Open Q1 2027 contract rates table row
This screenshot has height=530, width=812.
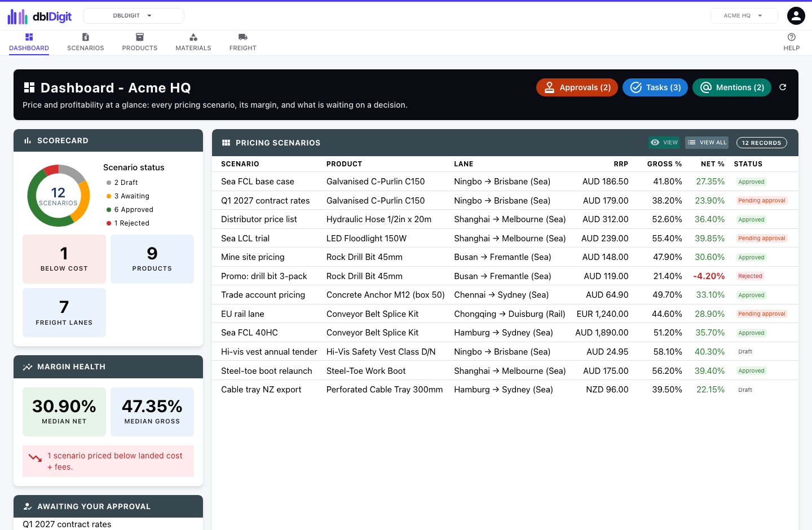tap(505, 201)
